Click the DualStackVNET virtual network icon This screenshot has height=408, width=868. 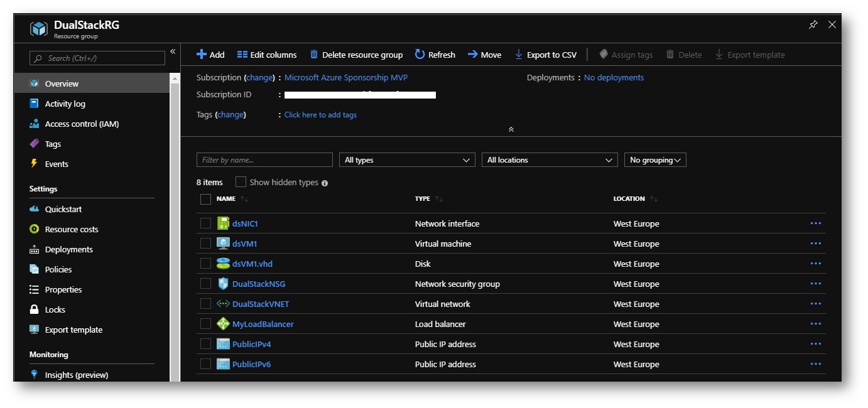click(x=223, y=304)
